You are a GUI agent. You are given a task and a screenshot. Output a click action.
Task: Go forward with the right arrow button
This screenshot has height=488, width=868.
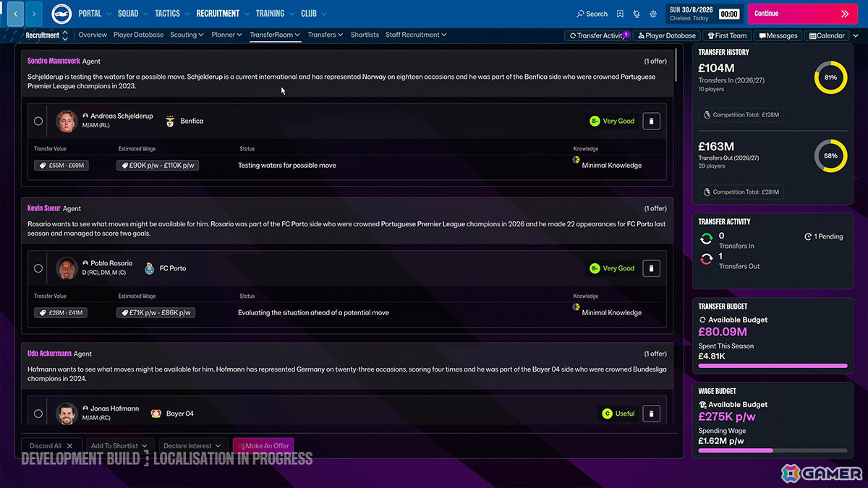click(35, 13)
